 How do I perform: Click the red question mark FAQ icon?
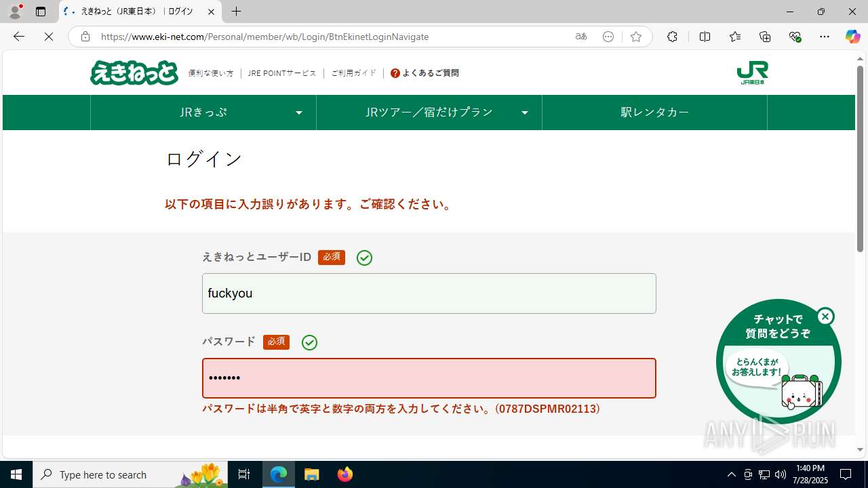(x=395, y=73)
